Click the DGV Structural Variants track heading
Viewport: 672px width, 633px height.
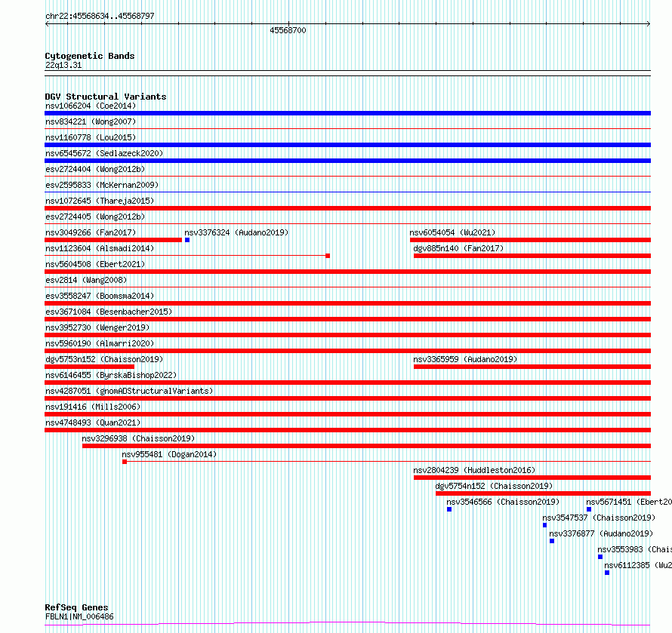point(106,97)
